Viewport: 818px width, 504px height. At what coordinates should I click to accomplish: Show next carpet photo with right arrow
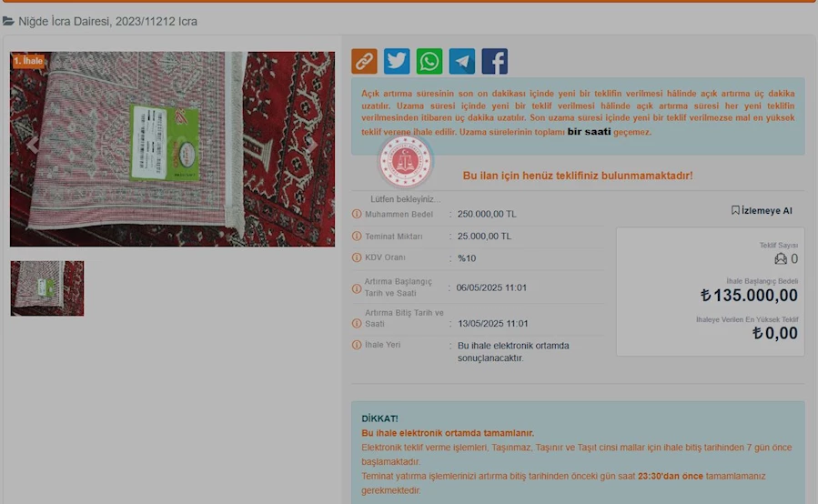[311, 145]
